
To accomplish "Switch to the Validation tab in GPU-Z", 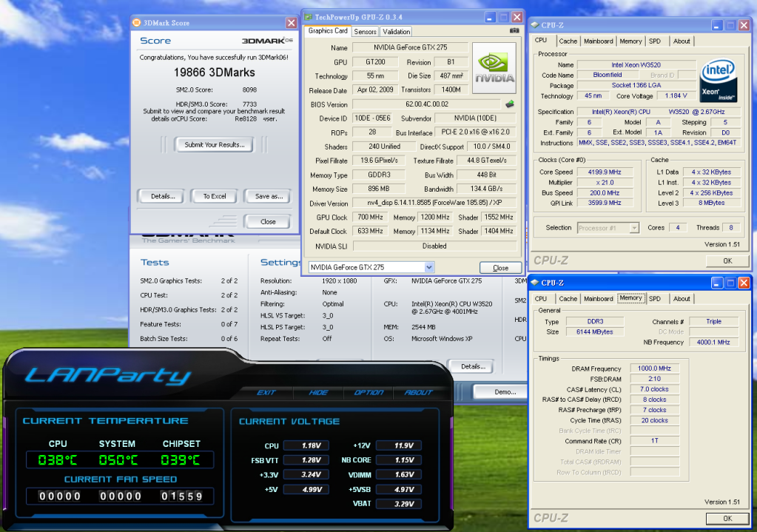I will [x=397, y=31].
